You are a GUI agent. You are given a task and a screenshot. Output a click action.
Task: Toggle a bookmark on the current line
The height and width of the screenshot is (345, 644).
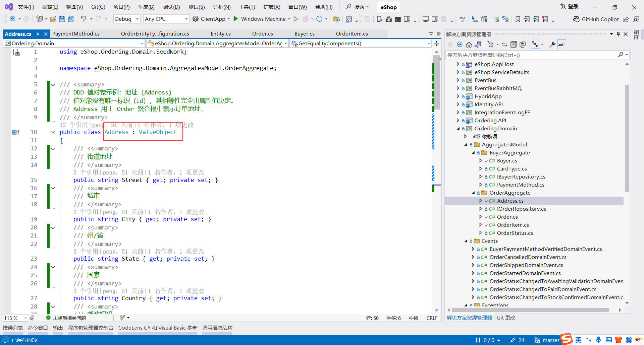(x=518, y=19)
